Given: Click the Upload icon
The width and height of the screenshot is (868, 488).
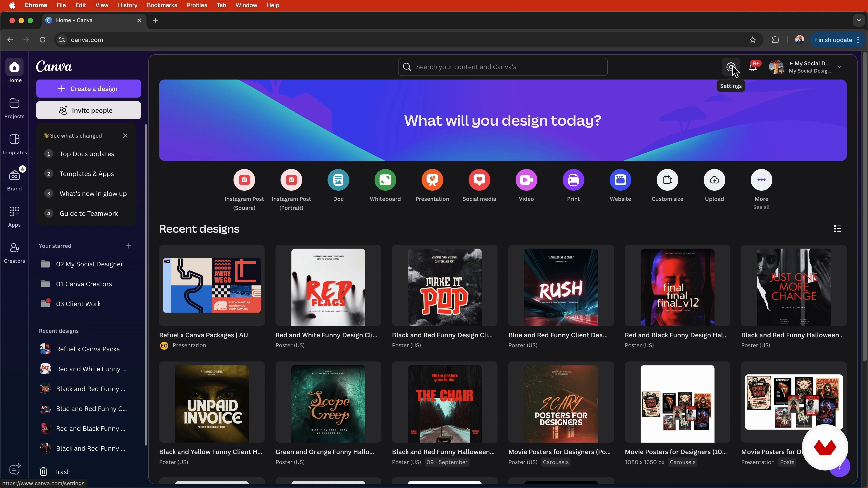Looking at the screenshot, I should tap(714, 180).
